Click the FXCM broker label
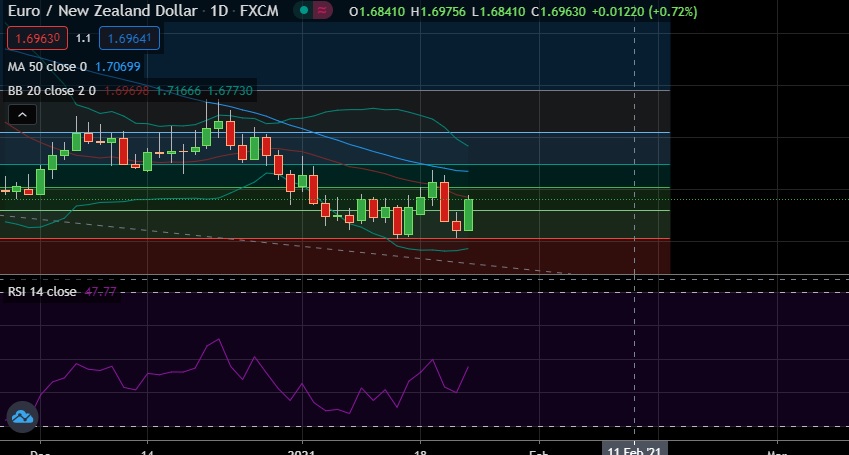This screenshot has height=455, width=849. pos(260,11)
